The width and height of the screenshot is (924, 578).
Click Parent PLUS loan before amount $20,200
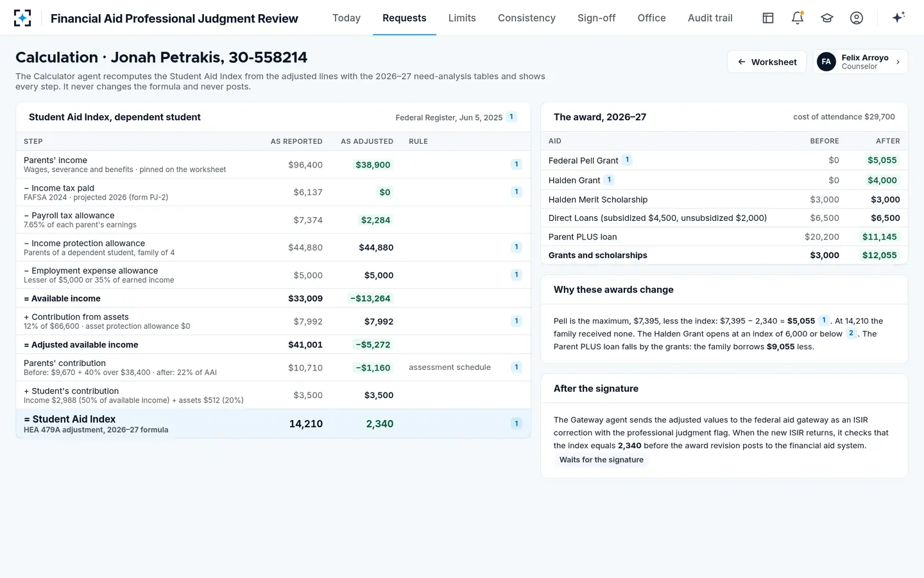822,237
